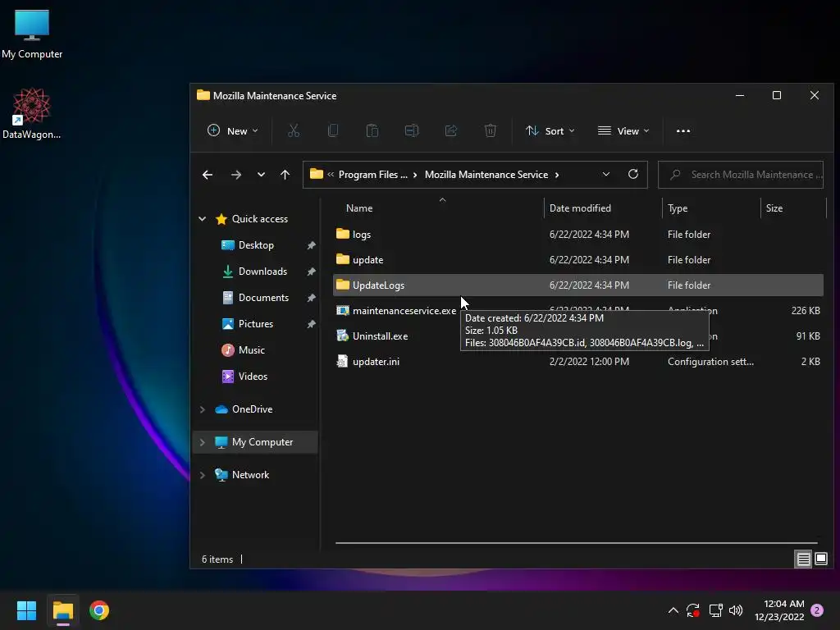Unpin Desktop using its pin icon
This screenshot has height=630, width=840.
pos(311,245)
